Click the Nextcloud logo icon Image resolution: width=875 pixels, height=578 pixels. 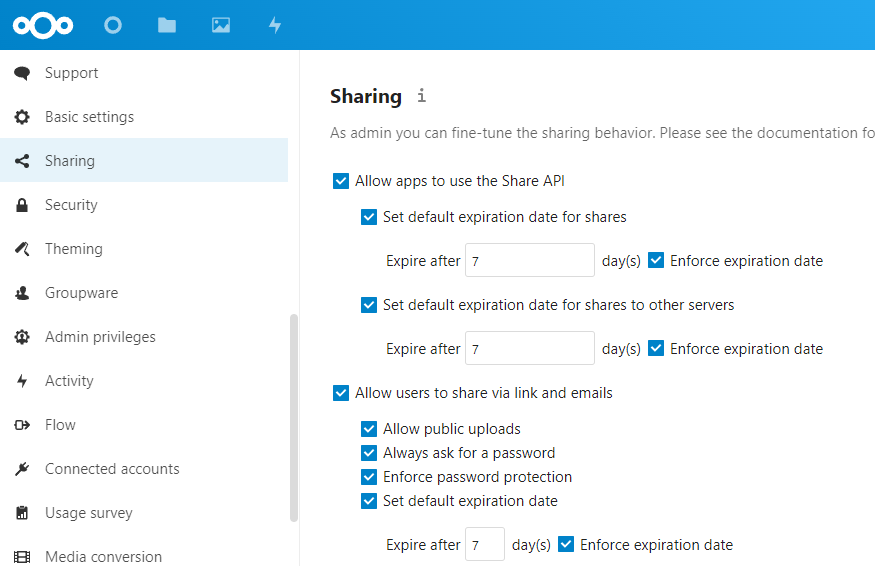[43, 25]
